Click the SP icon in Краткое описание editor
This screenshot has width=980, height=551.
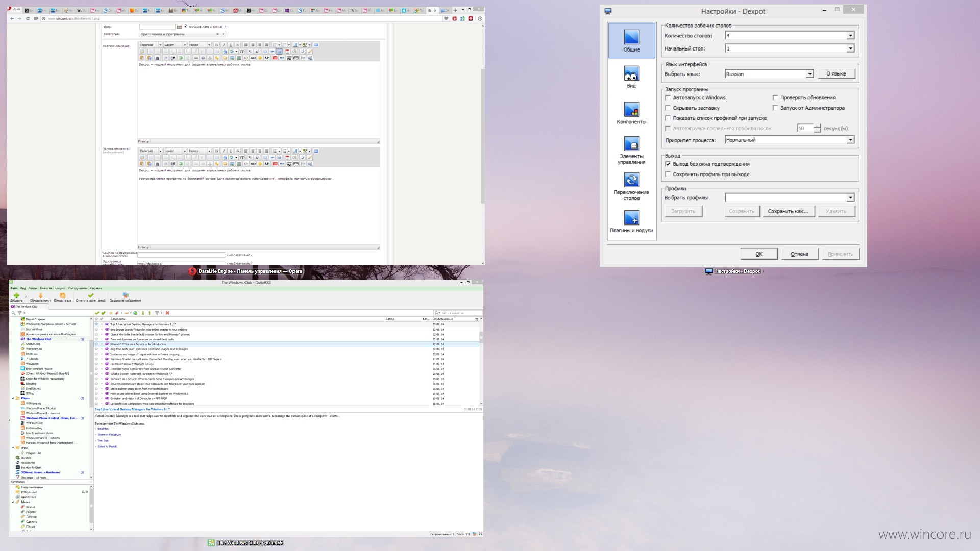click(267, 58)
